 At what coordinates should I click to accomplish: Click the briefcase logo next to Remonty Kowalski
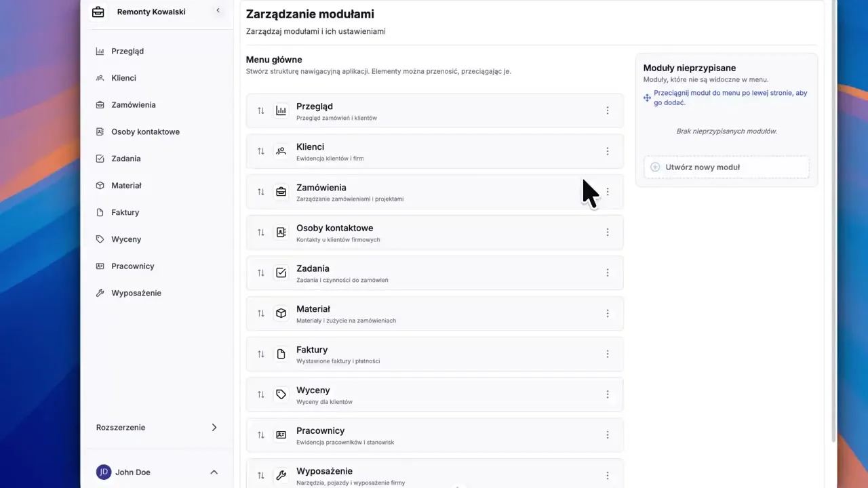[98, 12]
